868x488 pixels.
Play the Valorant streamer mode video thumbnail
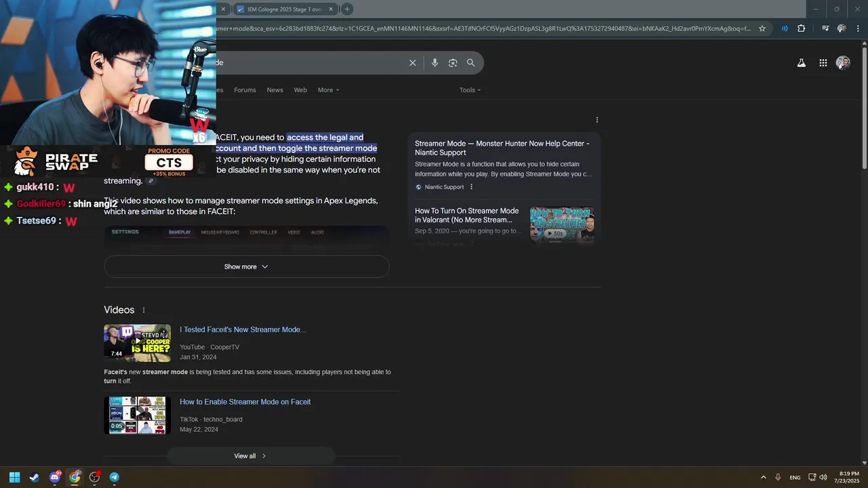click(x=561, y=225)
